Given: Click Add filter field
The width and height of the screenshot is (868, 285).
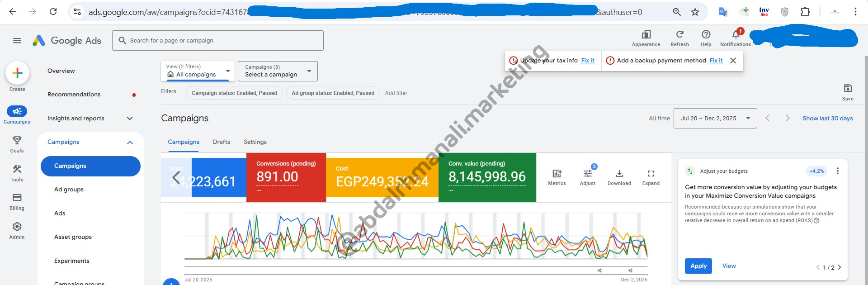Looking at the screenshot, I should (x=396, y=93).
